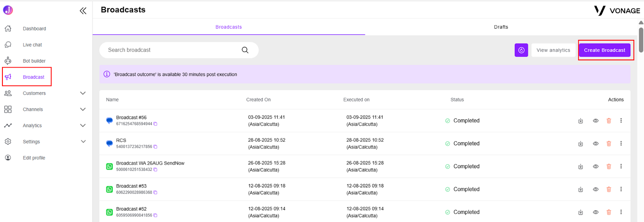View Broadcast #56 details via eye icon

coord(596,121)
